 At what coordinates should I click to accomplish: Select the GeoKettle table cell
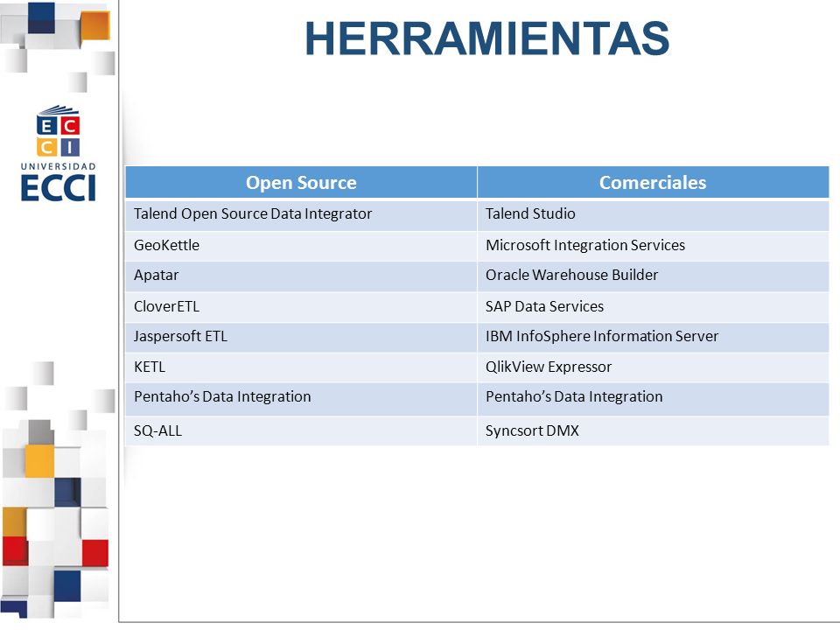point(301,246)
